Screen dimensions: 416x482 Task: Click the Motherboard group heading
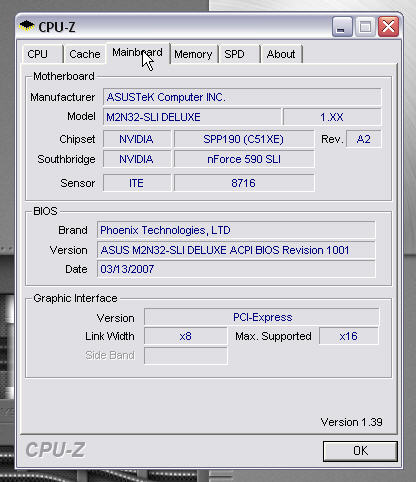pos(64,76)
